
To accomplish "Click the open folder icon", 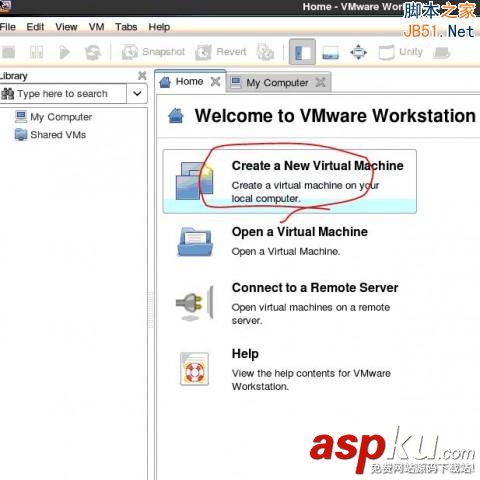I will click(195, 242).
